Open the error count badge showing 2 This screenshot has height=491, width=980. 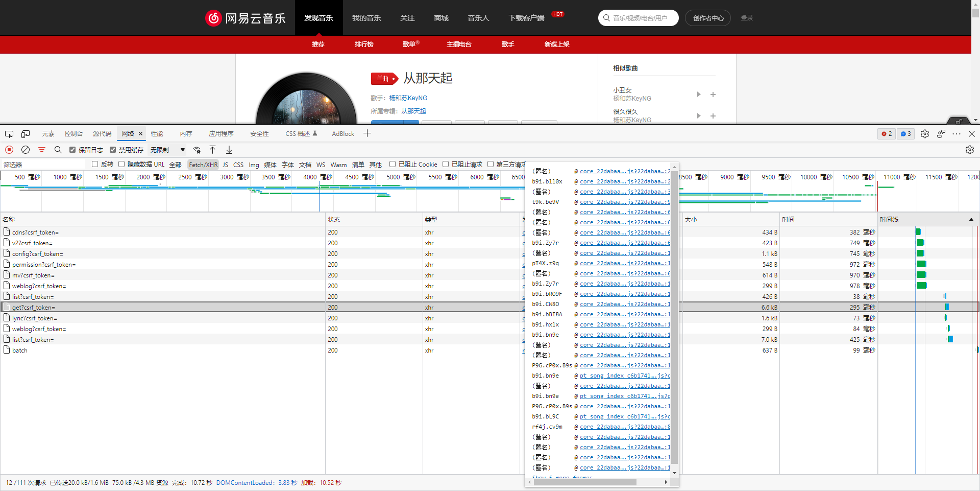[x=887, y=134]
